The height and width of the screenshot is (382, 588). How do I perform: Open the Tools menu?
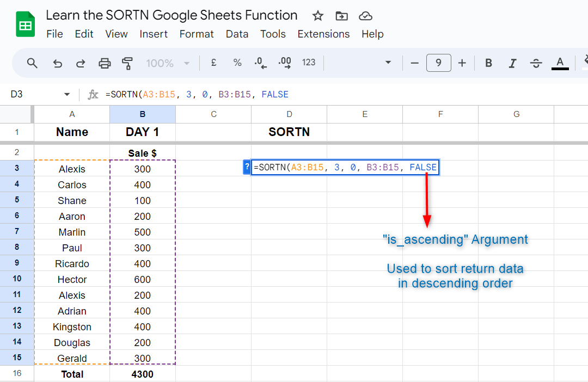pos(273,34)
